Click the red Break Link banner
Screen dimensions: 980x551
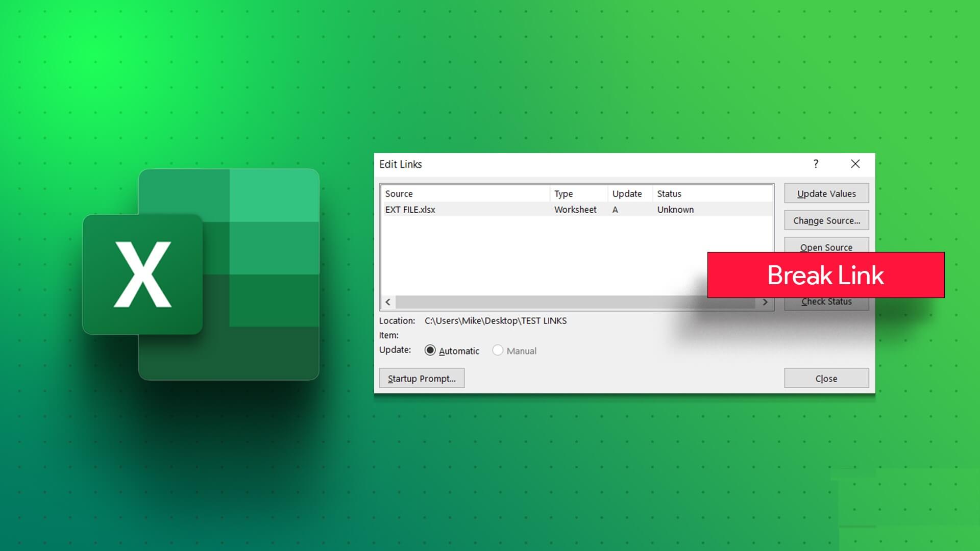point(825,275)
